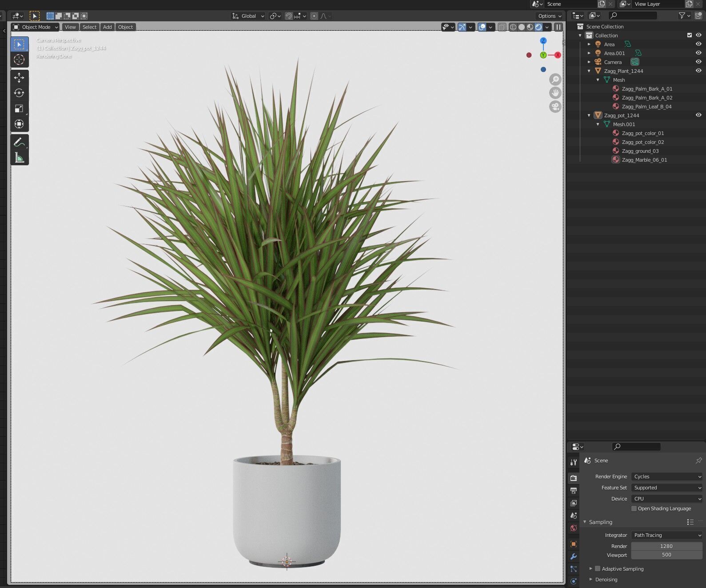Pick the Measure tool
The width and height of the screenshot is (706, 588).
(x=19, y=158)
